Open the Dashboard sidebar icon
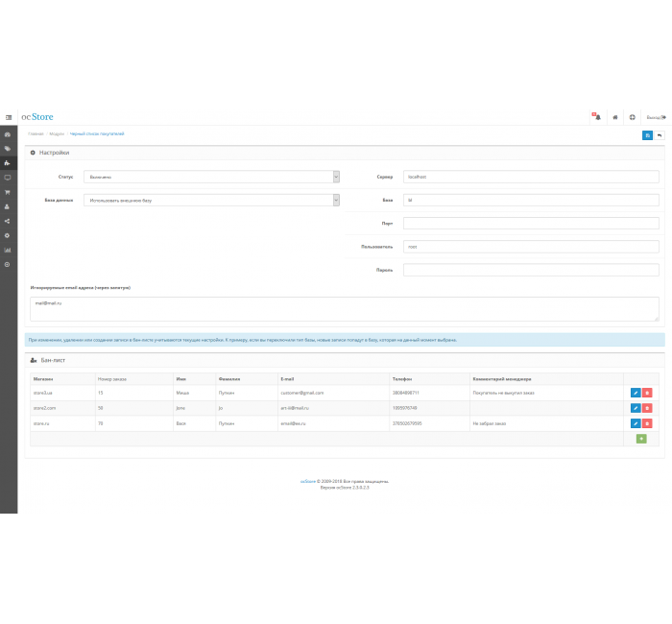Image resolution: width=672 pixels, height=624 pixels. click(x=8, y=134)
